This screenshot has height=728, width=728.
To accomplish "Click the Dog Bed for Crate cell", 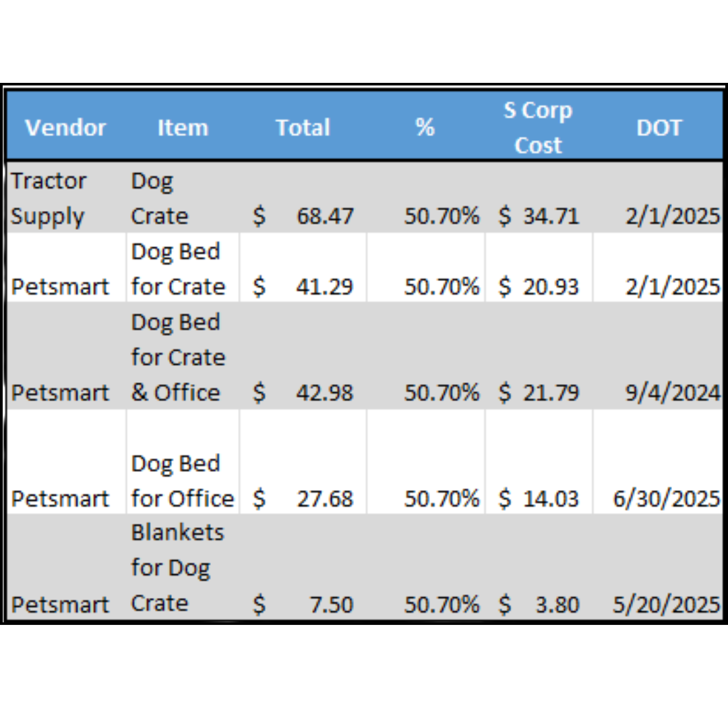I will pos(178,269).
